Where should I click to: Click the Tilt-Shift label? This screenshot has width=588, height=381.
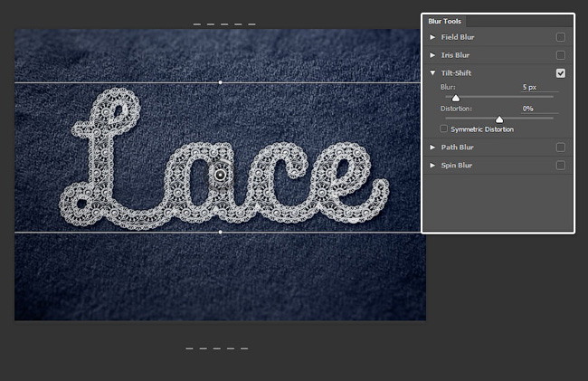point(456,73)
